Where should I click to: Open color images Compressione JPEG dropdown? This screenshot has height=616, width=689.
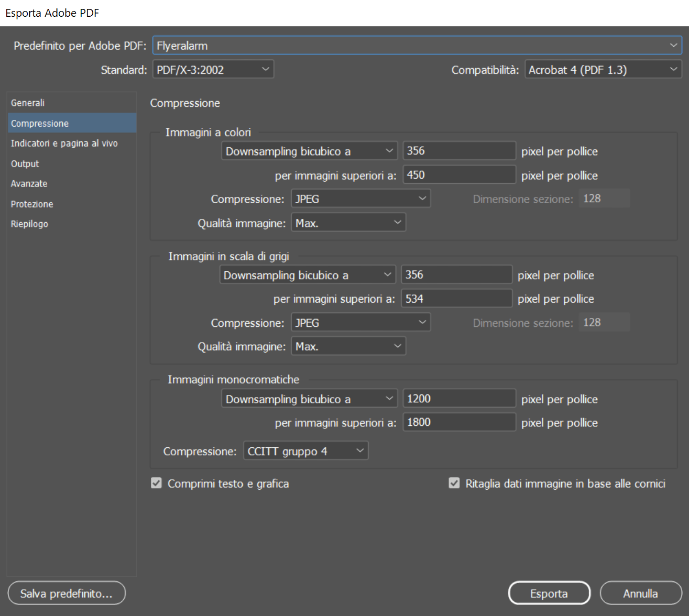[x=360, y=199]
